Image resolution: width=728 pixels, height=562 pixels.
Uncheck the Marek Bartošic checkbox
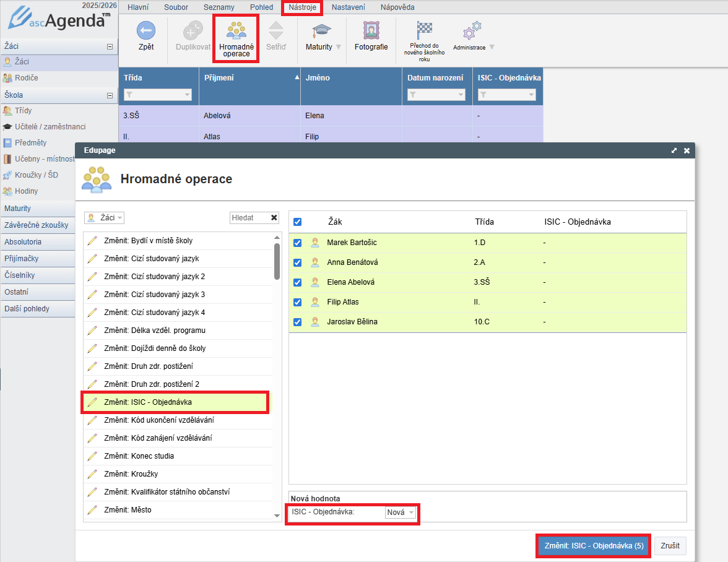[297, 243]
